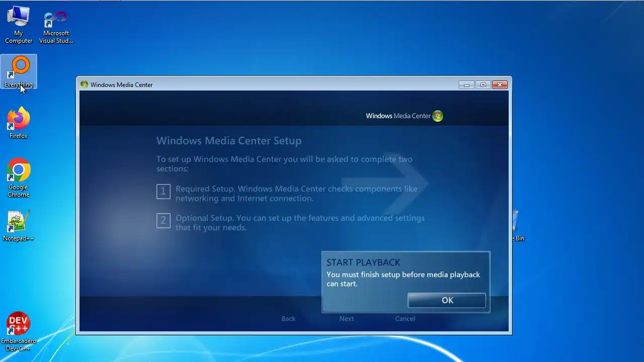
Task: Close the Windows Media Center window
Action: coord(500,85)
